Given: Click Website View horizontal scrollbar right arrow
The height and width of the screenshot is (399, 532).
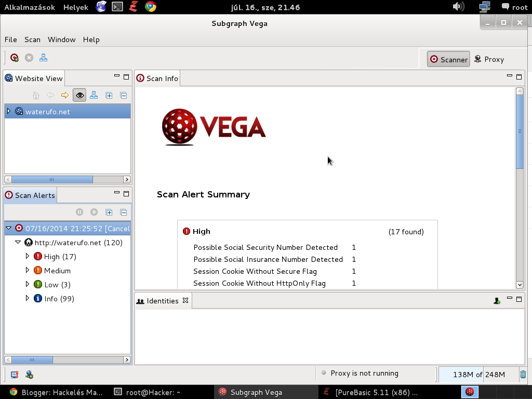Looking at the screenshot, I should point(127,179).
